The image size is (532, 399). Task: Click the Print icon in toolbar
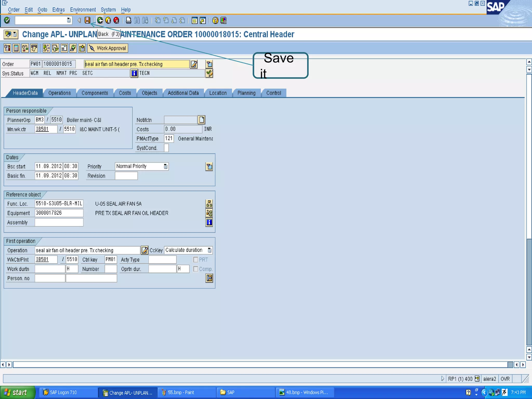point(128,20)
